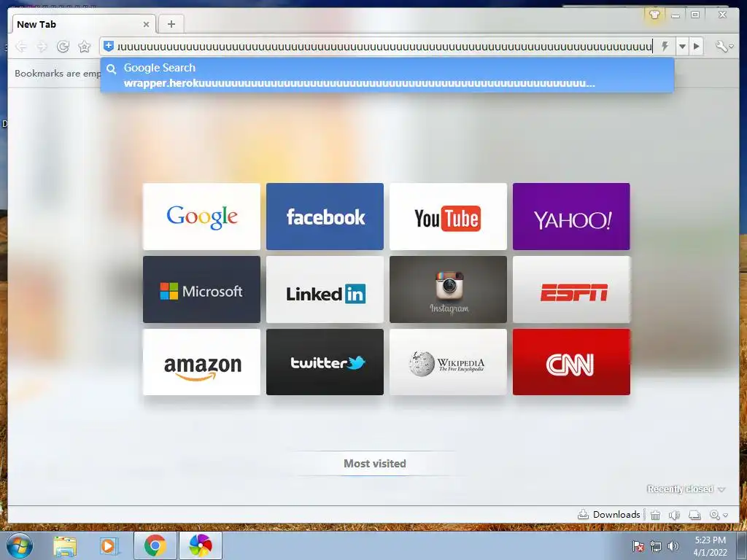Image resolution: width=747 pixels, height=560 pixels.
Task: Open the YouTube quick-access tile
Action: (x=448, y=216)
